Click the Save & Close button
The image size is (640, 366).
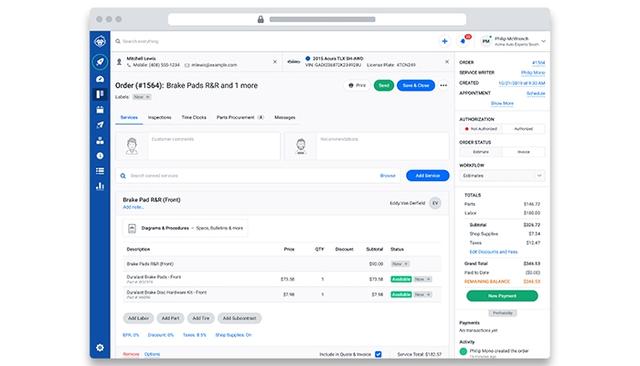(416, 85)
